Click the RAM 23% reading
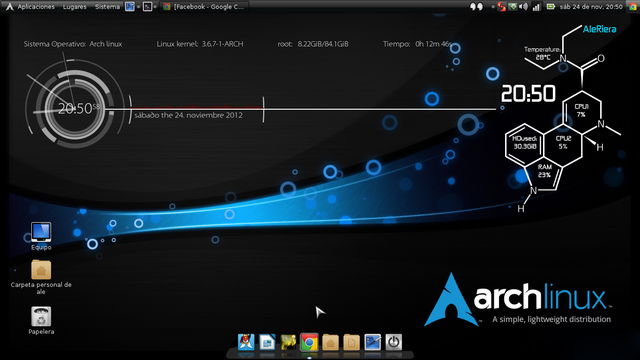The image size is (640, 360). 544,171
